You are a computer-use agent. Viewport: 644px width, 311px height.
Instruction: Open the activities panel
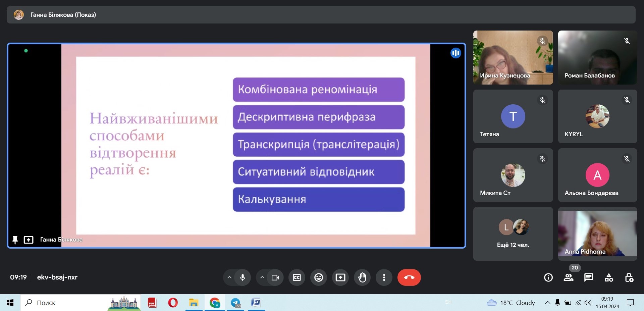[x=609, y=277]
